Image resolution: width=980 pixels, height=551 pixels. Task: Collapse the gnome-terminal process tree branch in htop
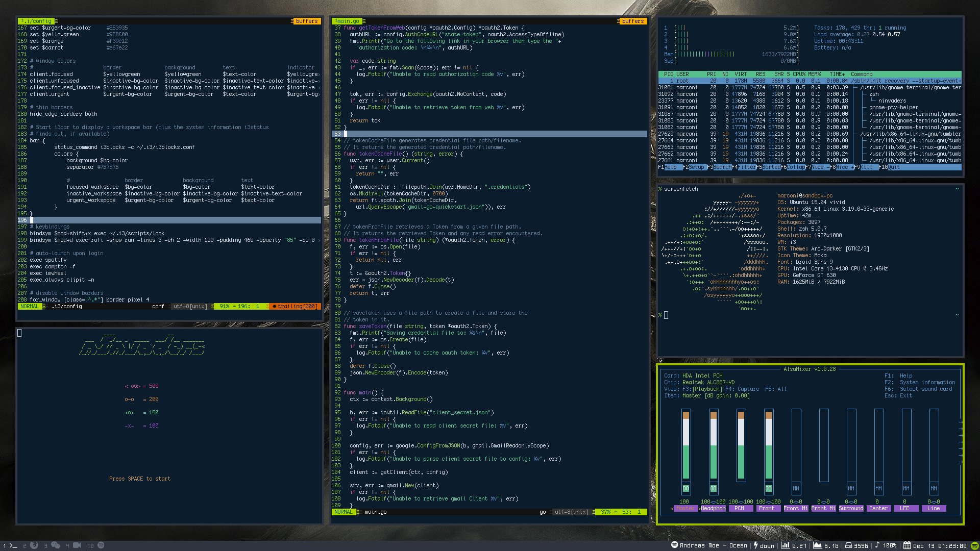[x=856, y=87]
